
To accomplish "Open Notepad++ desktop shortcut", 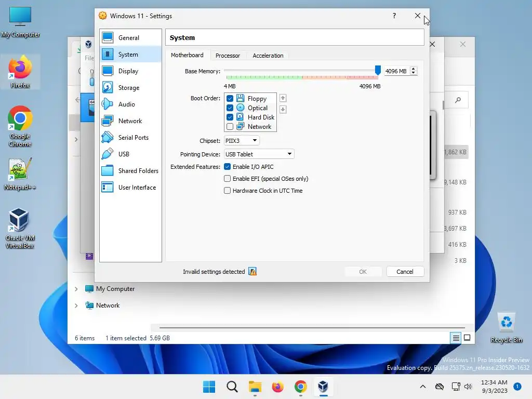I will tap(20, 174).
